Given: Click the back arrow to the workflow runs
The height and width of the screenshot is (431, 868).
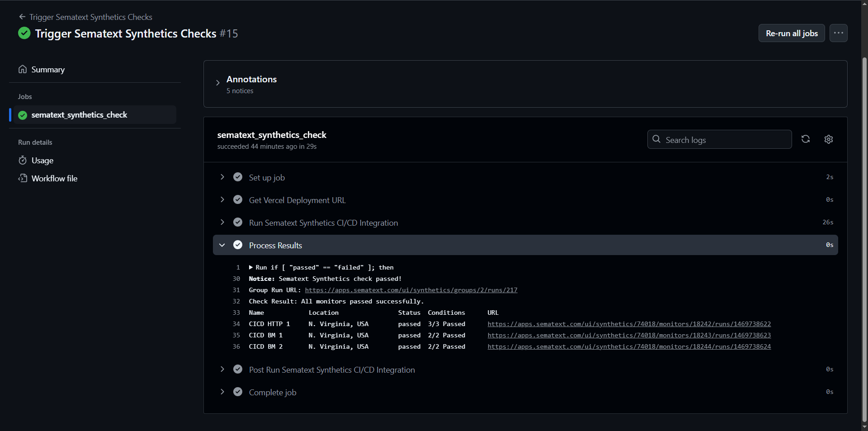Looking at the screenshot, I should point(22,17).
